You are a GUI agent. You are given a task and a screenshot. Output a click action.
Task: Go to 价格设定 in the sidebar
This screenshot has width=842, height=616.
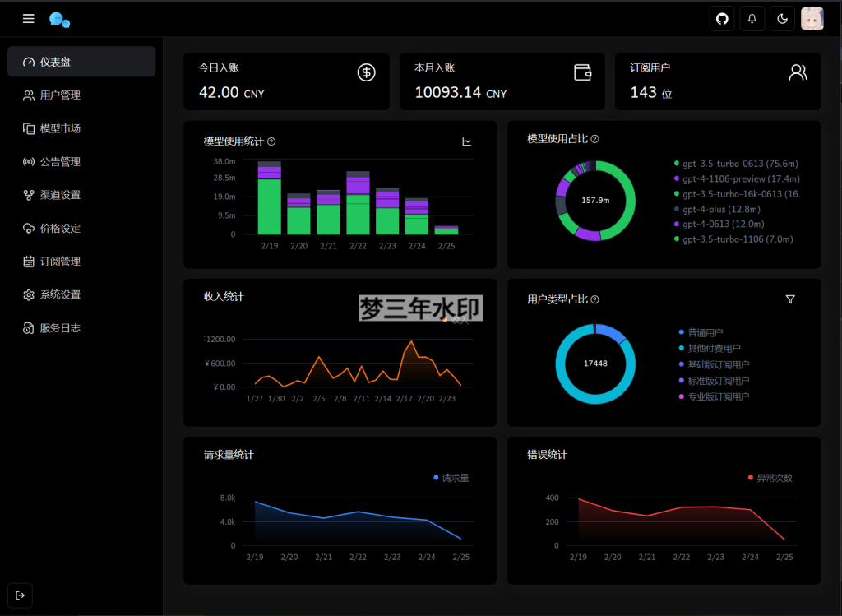pyautogui.click(x=81, y=229)
